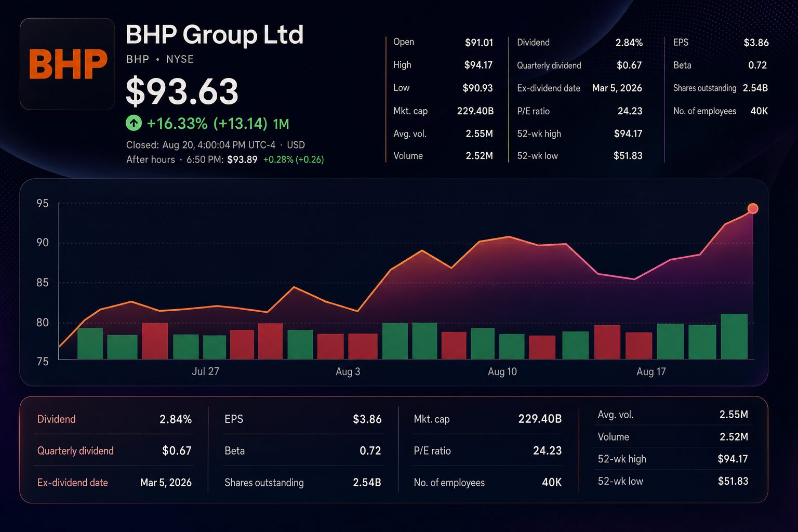Click the 95 value on the price axis
The image size is (798, 532).
43,204
